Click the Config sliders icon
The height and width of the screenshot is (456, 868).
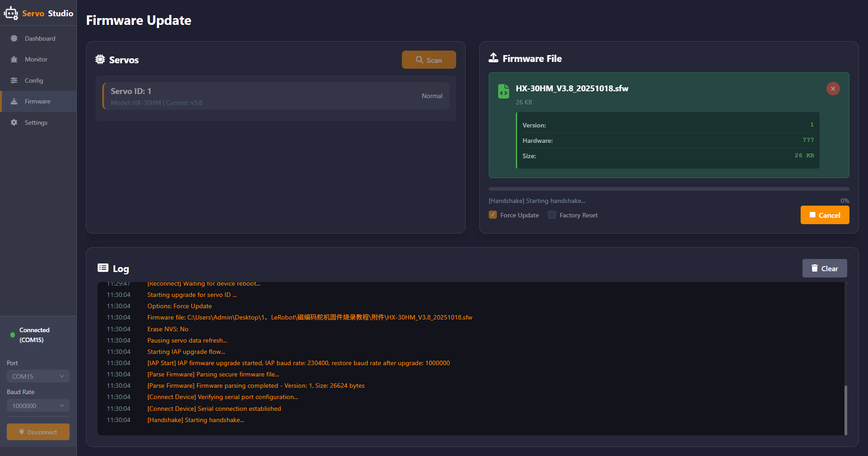coord(14,80)
